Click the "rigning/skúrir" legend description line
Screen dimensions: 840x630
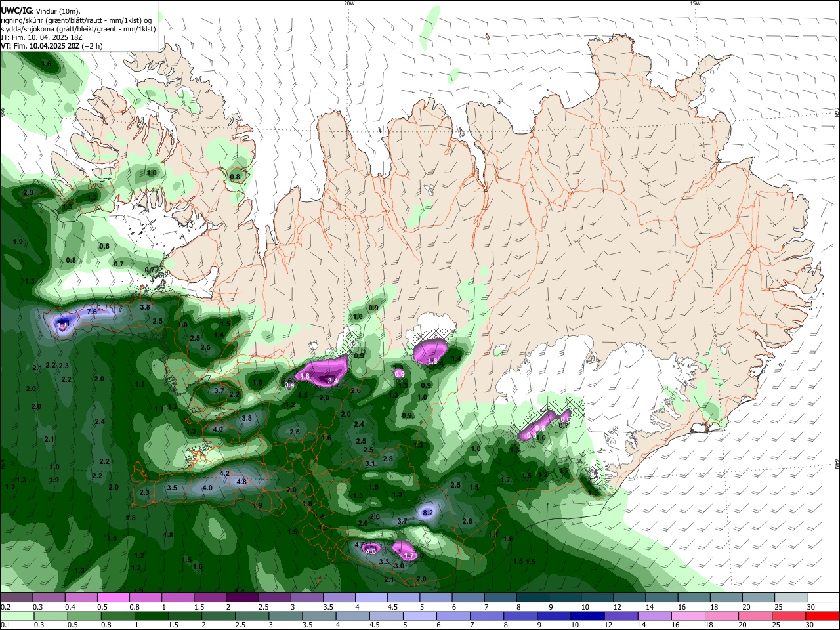tap(76, 20)
